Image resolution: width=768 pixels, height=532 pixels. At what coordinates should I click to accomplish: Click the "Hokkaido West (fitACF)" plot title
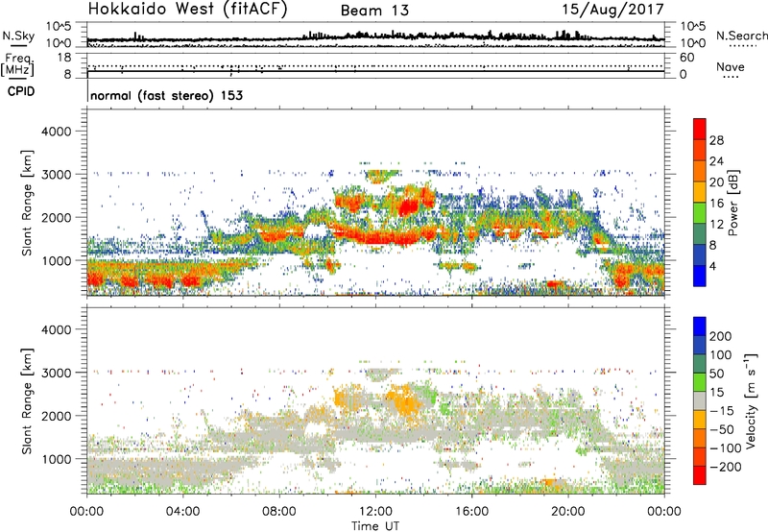tap(187, 9)
